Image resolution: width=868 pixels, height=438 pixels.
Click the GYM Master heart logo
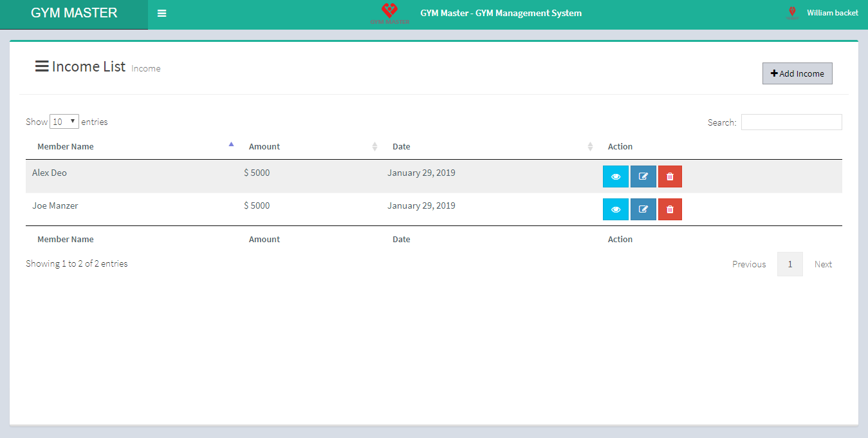point(390,13)
